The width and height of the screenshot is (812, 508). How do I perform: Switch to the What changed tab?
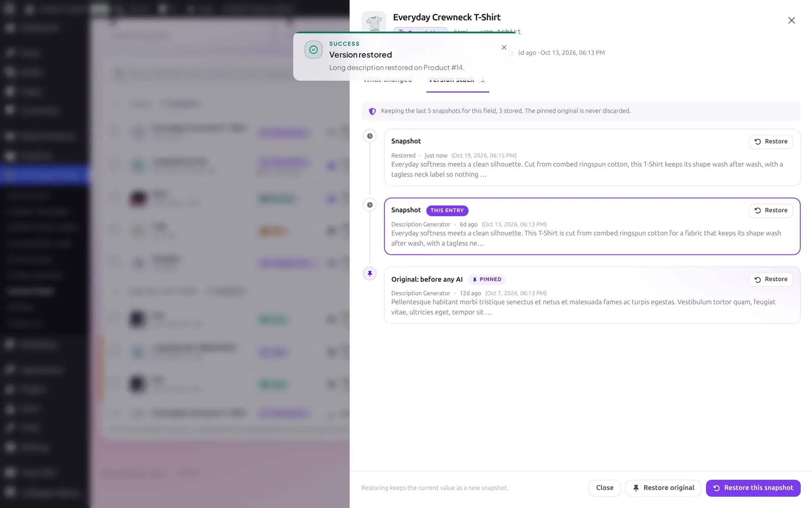pos(388,79)
